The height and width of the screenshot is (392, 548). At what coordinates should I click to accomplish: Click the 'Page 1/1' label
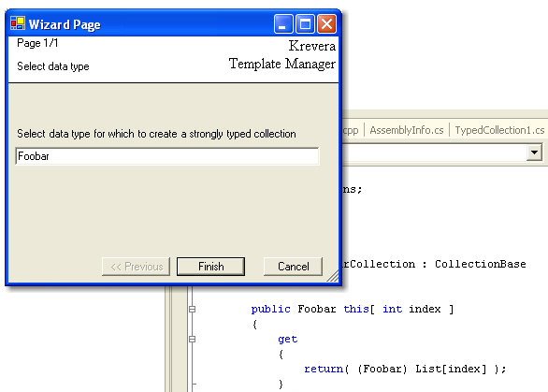(37, 43)
